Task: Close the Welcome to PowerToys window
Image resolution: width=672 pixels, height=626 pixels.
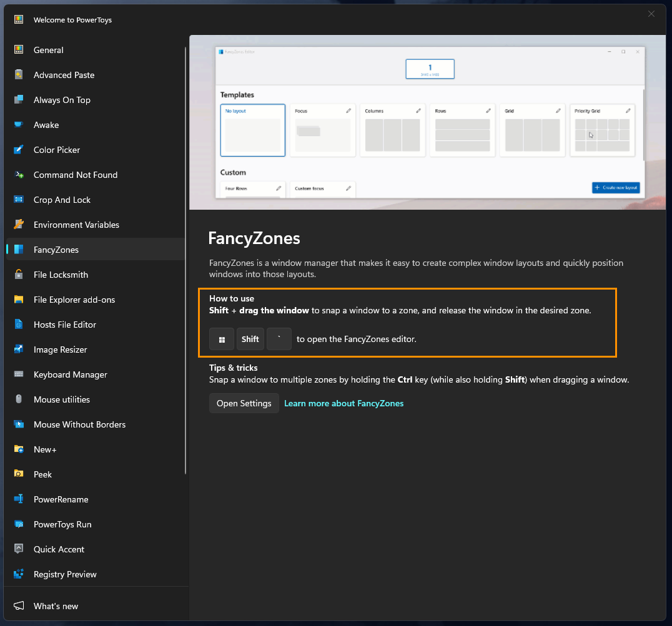Action: point(651,14)
